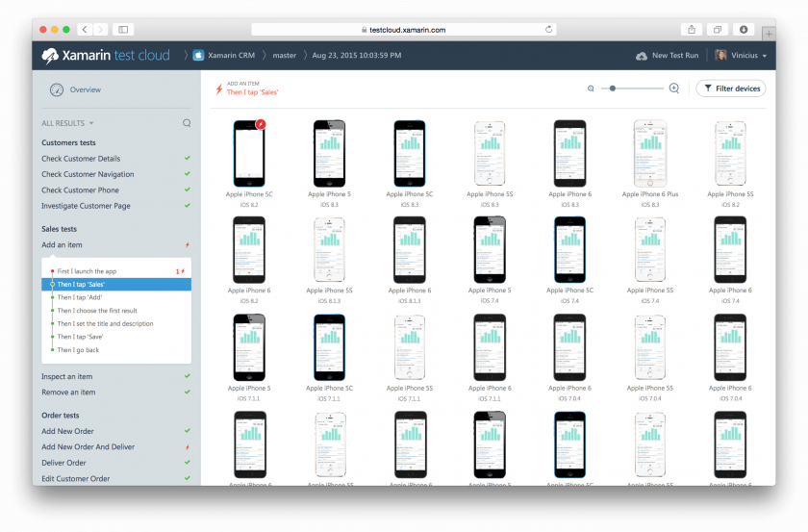
Task: Select the 'Then I tap Add' step
Action: (x=79, y=297)
